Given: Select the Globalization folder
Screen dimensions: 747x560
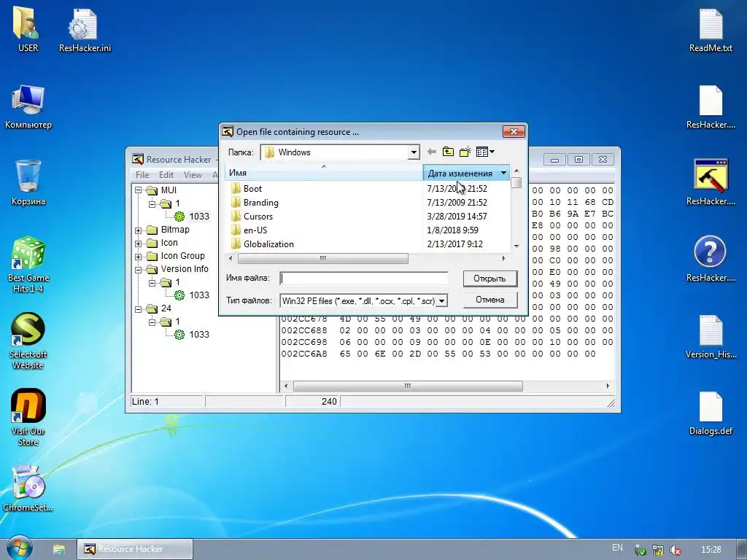Looking at the screenshot, I should tap(268, 244).
